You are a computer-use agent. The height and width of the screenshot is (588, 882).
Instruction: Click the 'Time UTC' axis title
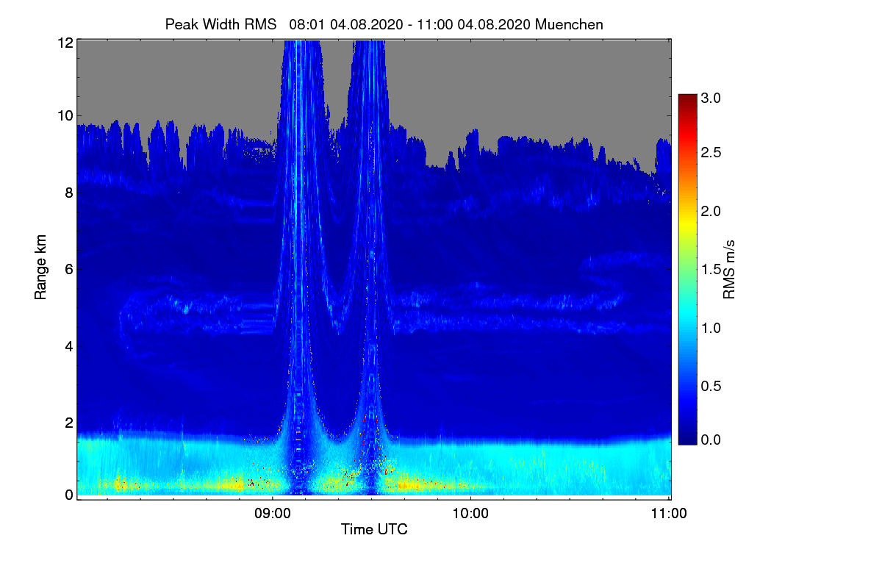374,529
